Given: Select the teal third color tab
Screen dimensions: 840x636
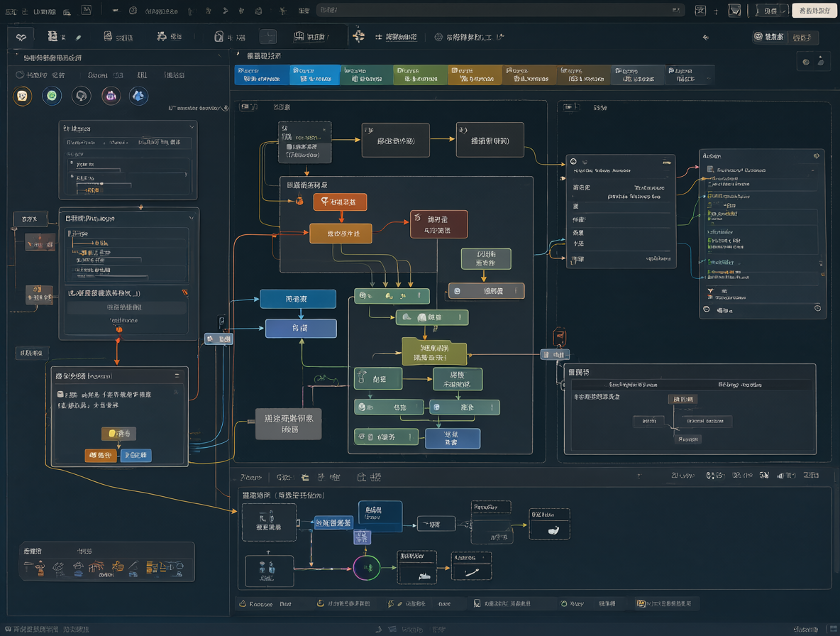Looking at the screenshot, I should tap(366, 75).
